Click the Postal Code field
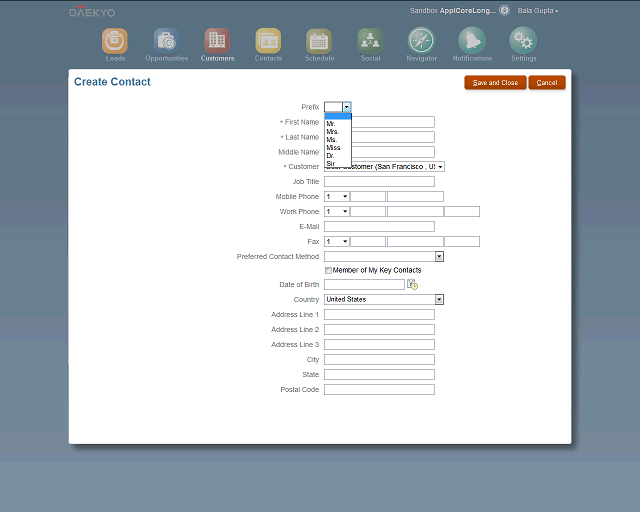Viewport: 640px width, 512px height. [x=379, y=390]
